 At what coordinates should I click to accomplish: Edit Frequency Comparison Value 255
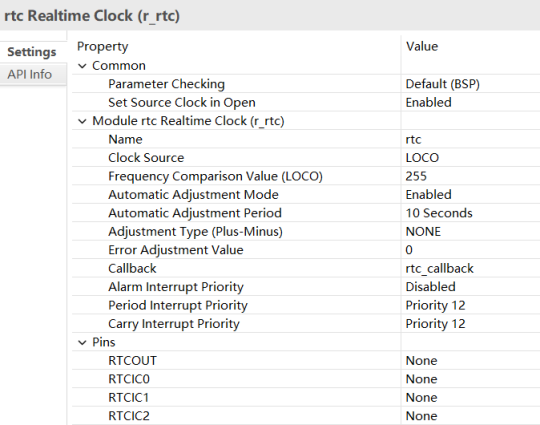click(x=470, y=176)
